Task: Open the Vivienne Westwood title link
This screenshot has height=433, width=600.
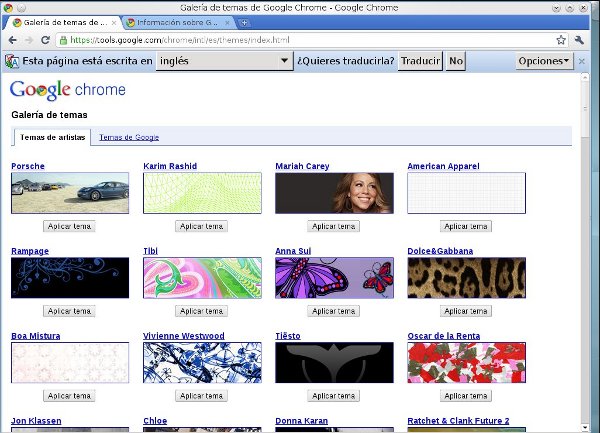Action: coord(184,336)
